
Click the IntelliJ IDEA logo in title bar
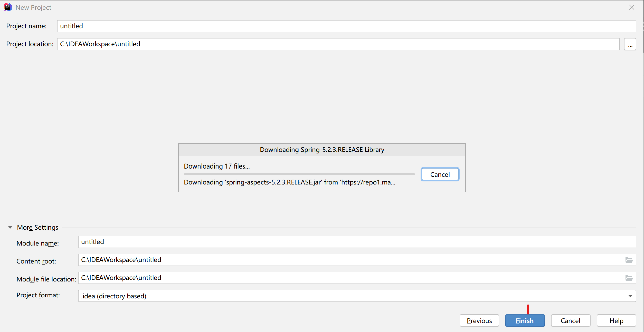[8, 7]
